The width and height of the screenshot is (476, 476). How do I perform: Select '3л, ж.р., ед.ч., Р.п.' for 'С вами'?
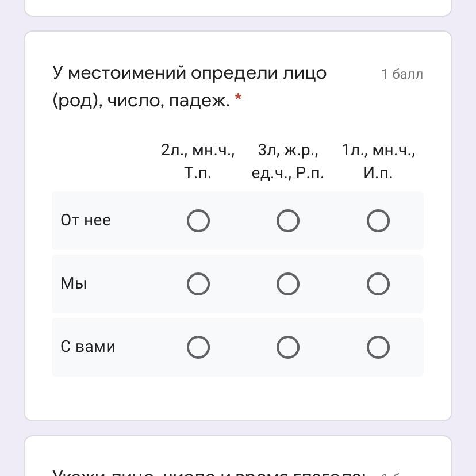(288, 347)
